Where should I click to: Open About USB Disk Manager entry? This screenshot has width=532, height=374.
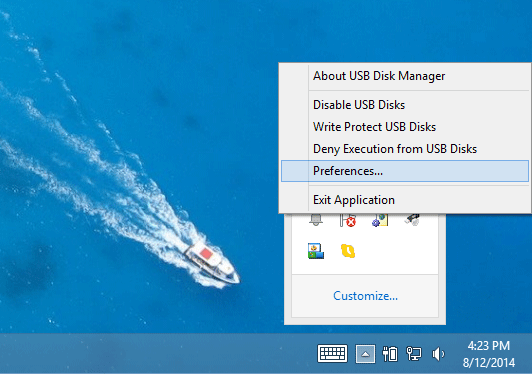pyautogui.click(x=405, y=76)
